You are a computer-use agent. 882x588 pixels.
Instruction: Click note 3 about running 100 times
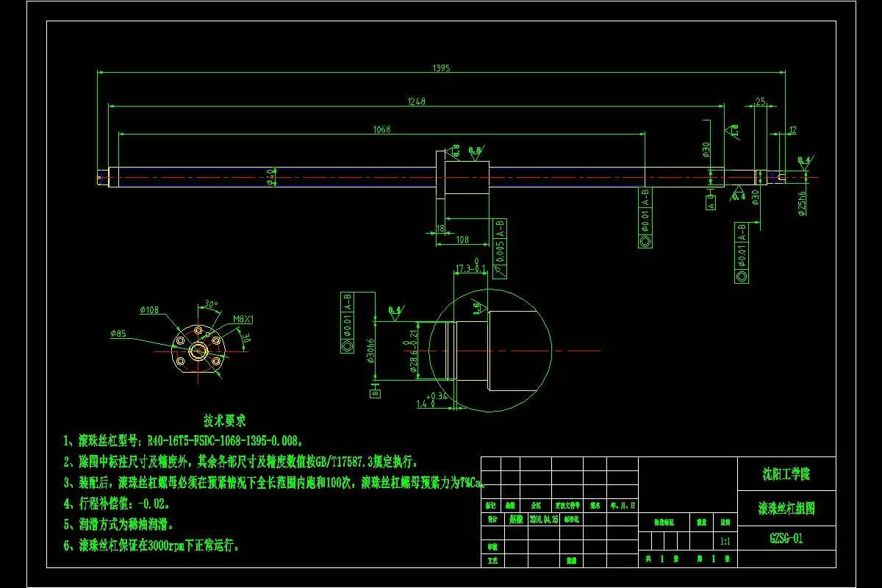[276, 483]
